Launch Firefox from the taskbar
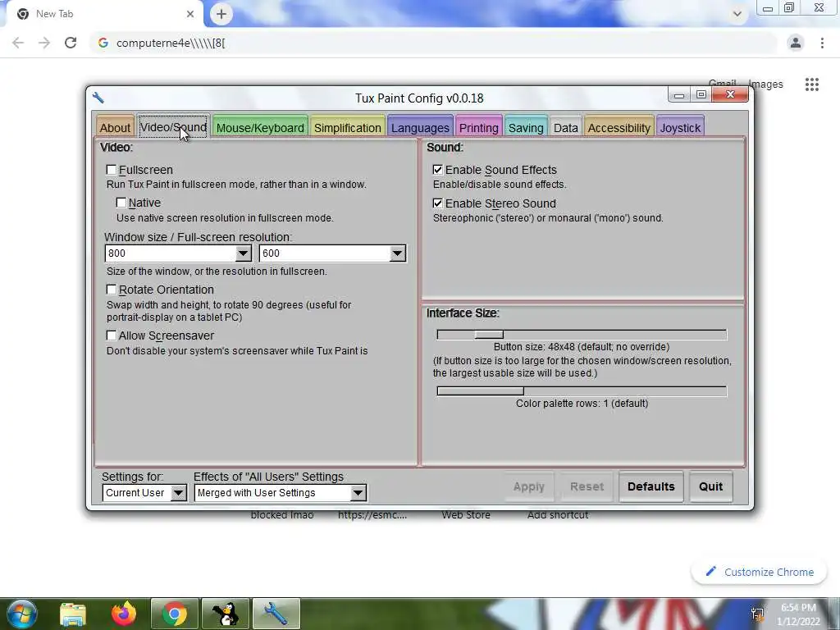Image resolution: width=840 pixels, height=630 pixels. point(124,614)
